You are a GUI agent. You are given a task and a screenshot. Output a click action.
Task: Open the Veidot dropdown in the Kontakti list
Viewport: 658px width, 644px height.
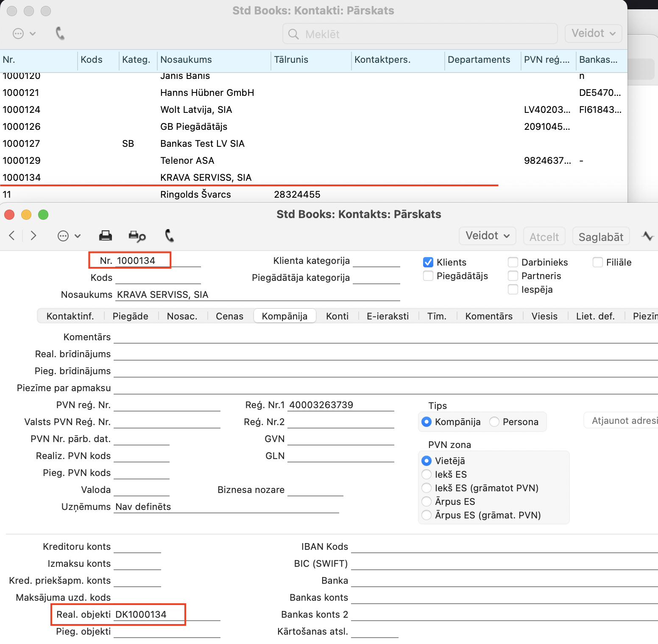(593, 34)
